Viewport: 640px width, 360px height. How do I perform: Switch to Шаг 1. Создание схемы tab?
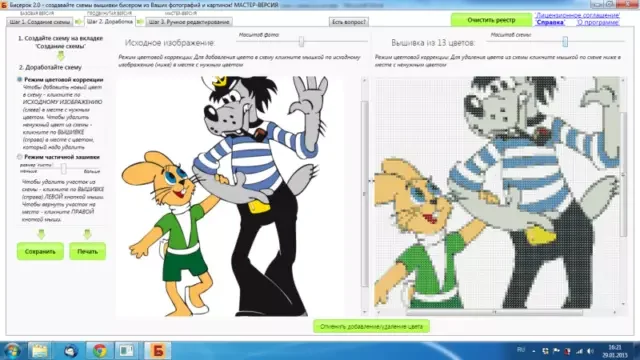[x=40, y=22]
